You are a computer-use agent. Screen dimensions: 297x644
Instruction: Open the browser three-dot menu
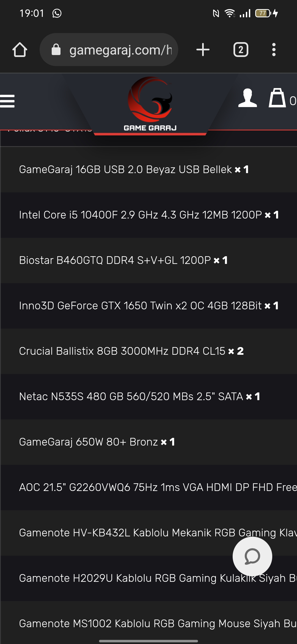(274, 50)
